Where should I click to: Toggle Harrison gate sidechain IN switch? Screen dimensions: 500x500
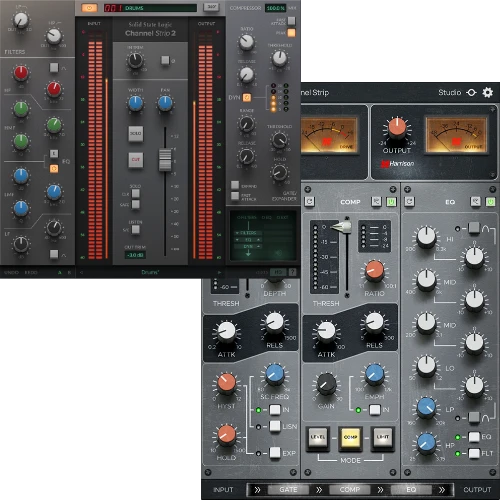[275, 410]
